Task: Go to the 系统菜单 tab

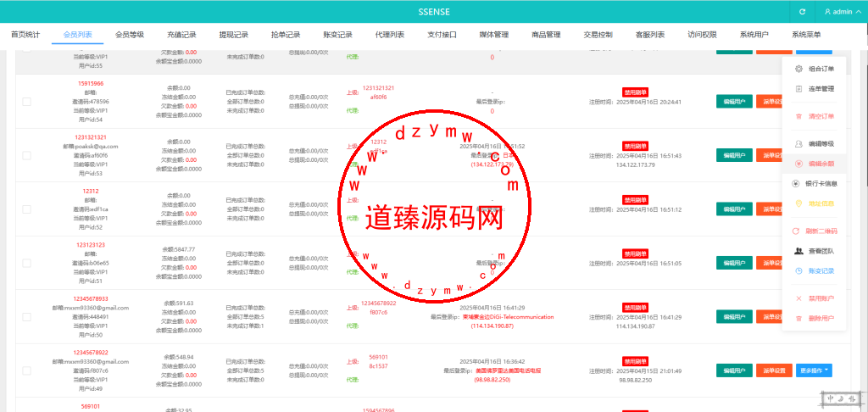Action: coord(806,34)
